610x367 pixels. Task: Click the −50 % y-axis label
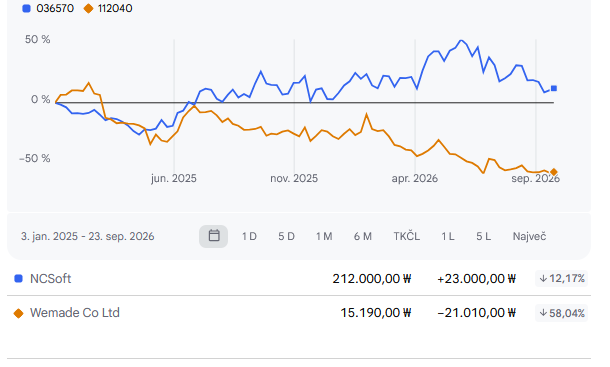click(x=35, y=158)
